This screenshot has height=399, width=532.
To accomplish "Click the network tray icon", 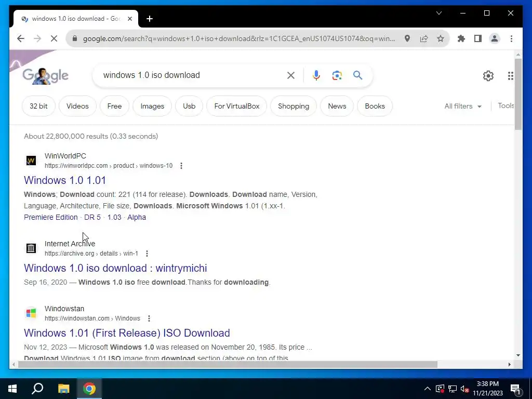I will tap(453, 389).
